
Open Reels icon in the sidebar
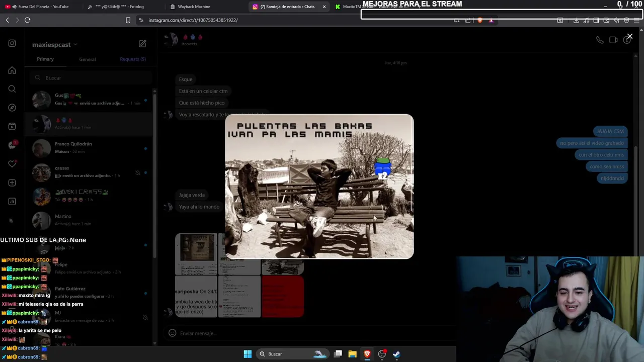pos(12,126)
